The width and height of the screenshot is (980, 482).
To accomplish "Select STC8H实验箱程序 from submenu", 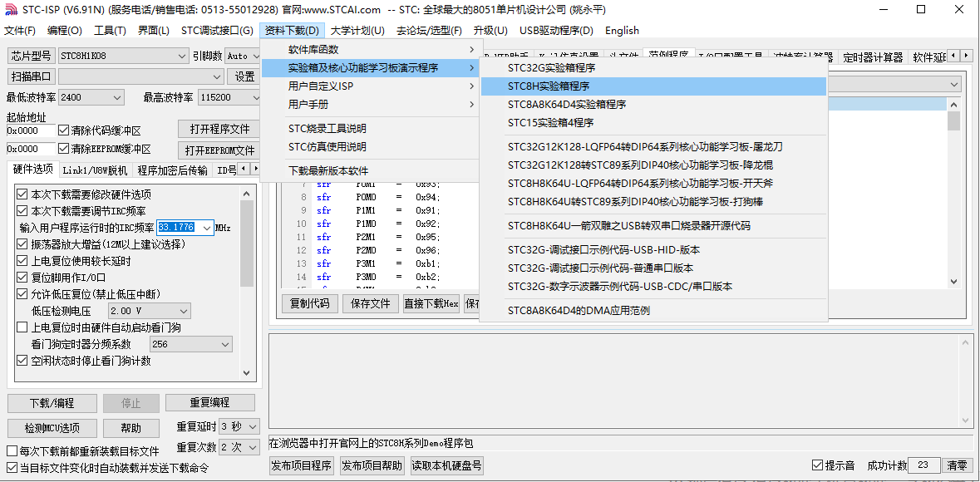I will (x=654, y=86).
